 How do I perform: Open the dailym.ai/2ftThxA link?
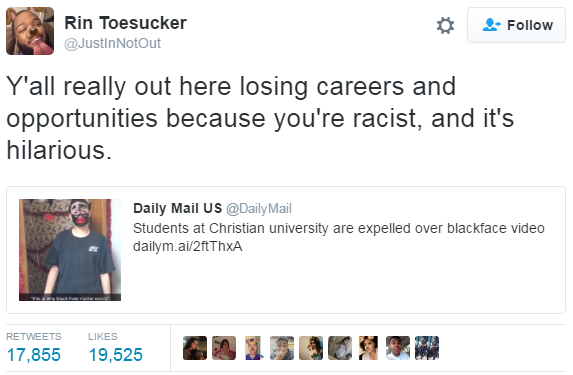coord(187,246)
